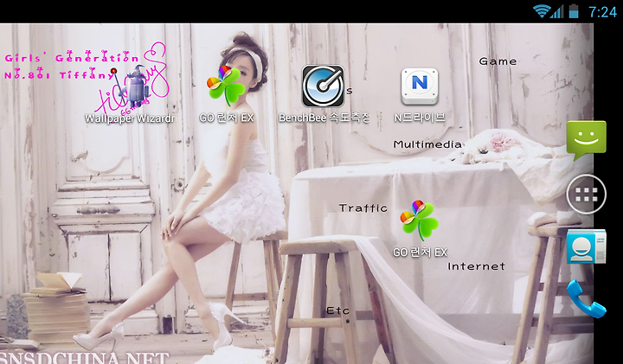Image resolution: width=623 pixels, height=364 pixels.
Task: Open the Internet folder label
Action: [477, 266]
